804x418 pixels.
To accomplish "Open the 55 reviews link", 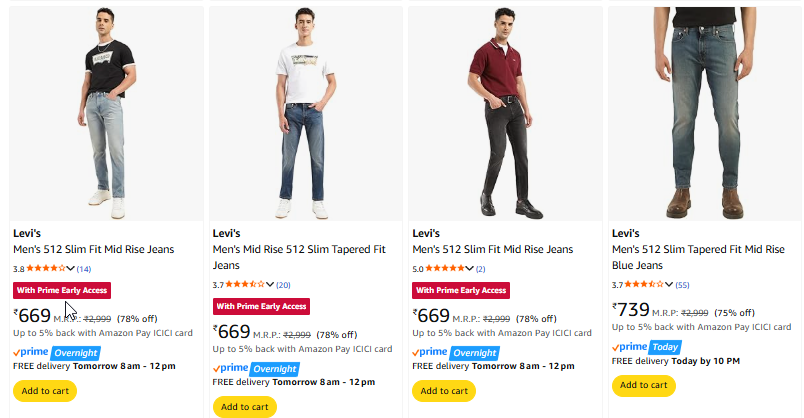I will click(683, 285).
